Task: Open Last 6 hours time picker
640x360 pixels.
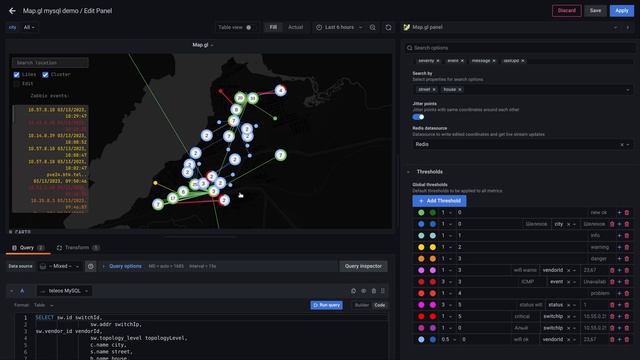Action: [x=339, y=27]
